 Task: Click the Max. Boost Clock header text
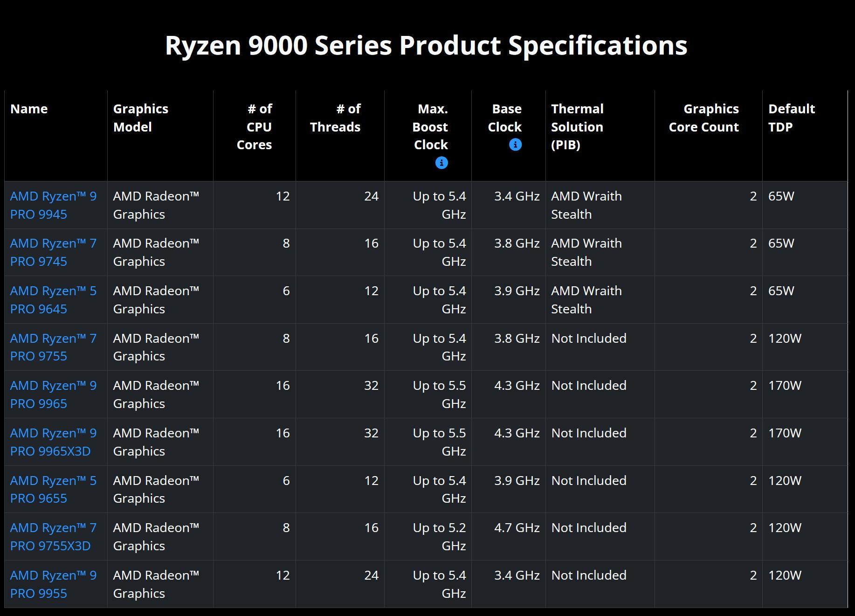[x=431, y=127]
